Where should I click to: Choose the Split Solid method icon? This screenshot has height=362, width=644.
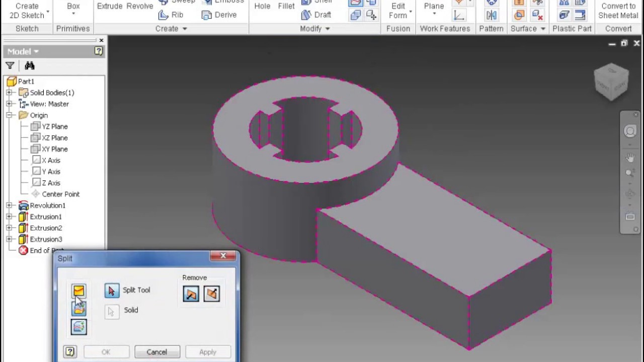(79, 327)
